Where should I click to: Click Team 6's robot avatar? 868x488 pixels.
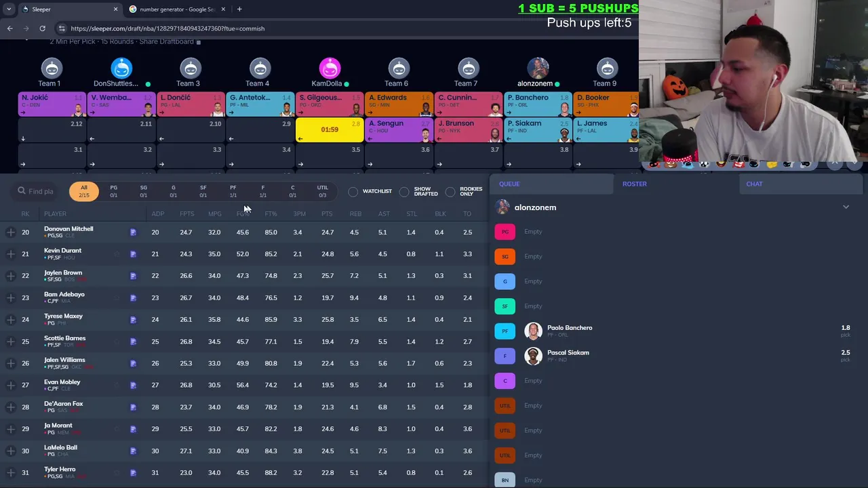(x=399, y=68)
